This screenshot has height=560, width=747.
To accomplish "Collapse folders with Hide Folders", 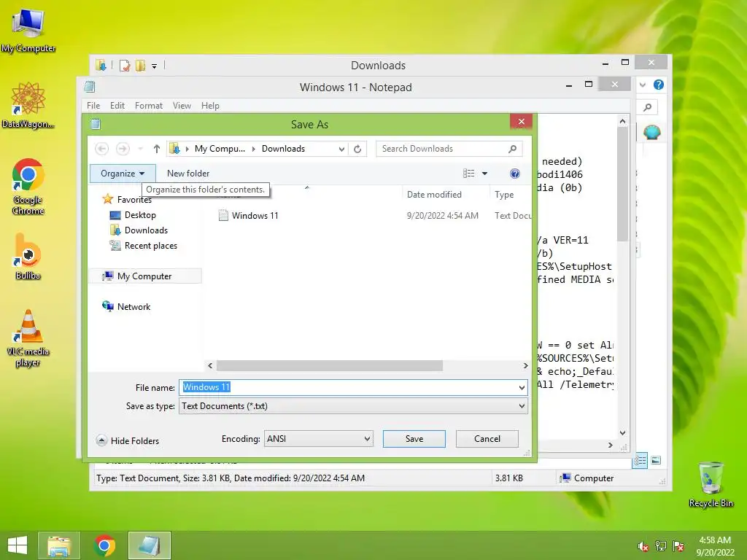I will pyautogui.click(x=128, y=440).
